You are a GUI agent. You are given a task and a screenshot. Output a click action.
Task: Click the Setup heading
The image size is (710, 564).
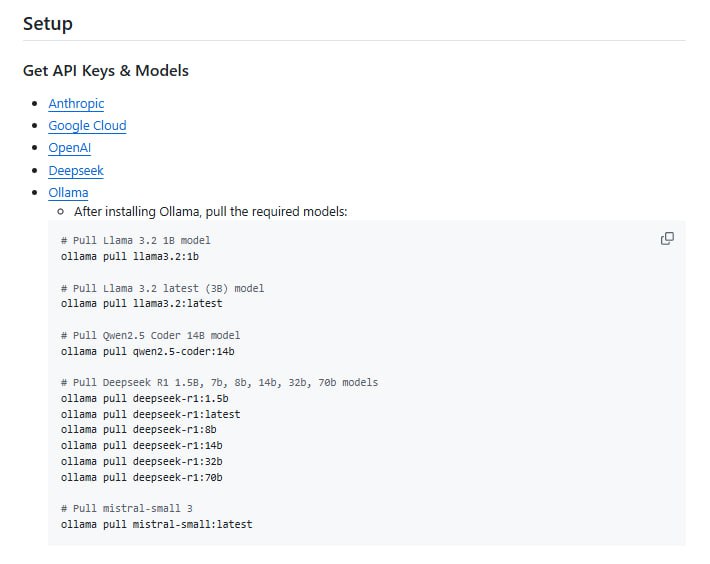click(48, 23)
